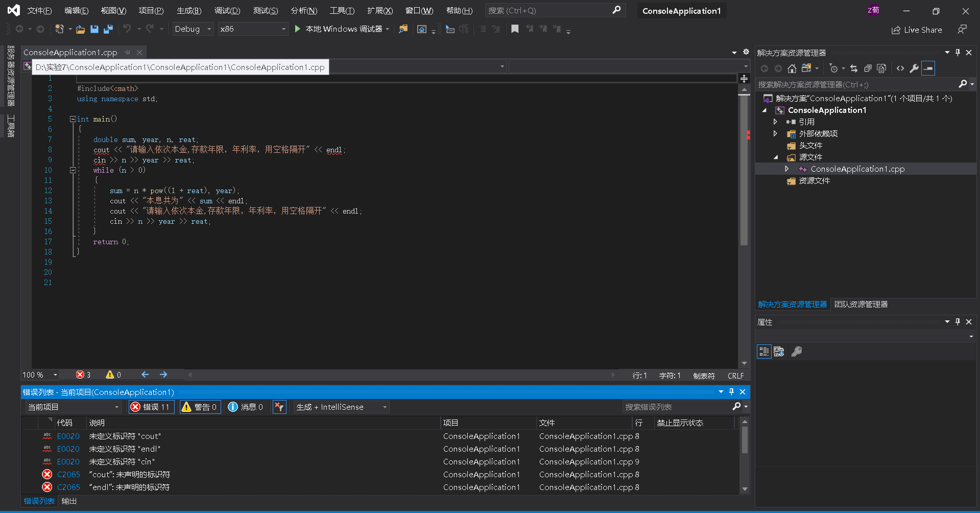Open the 服务器资源管理器 side tab
This screenshot has height=513, width=980.
[10, 76]
